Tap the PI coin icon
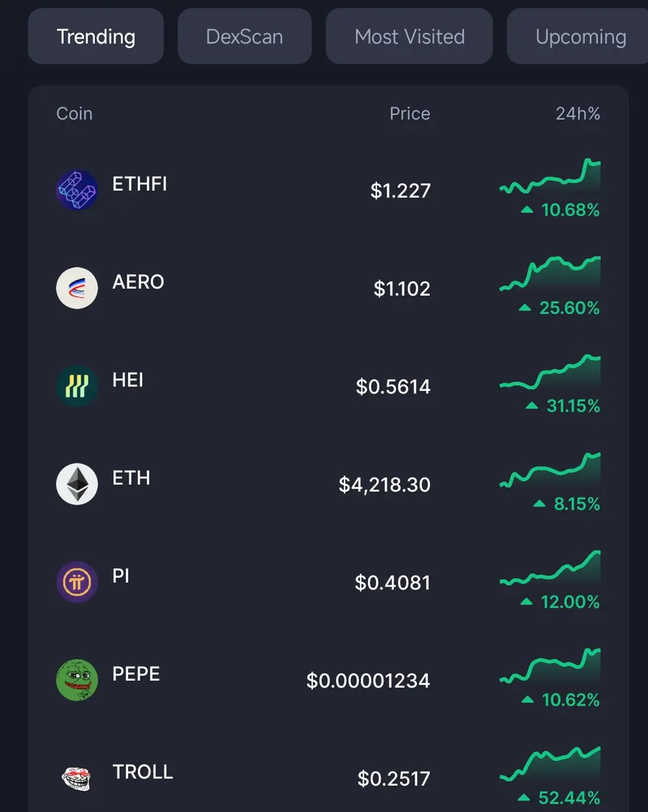The width and height of the screenshot is (648, 812). 77,583
